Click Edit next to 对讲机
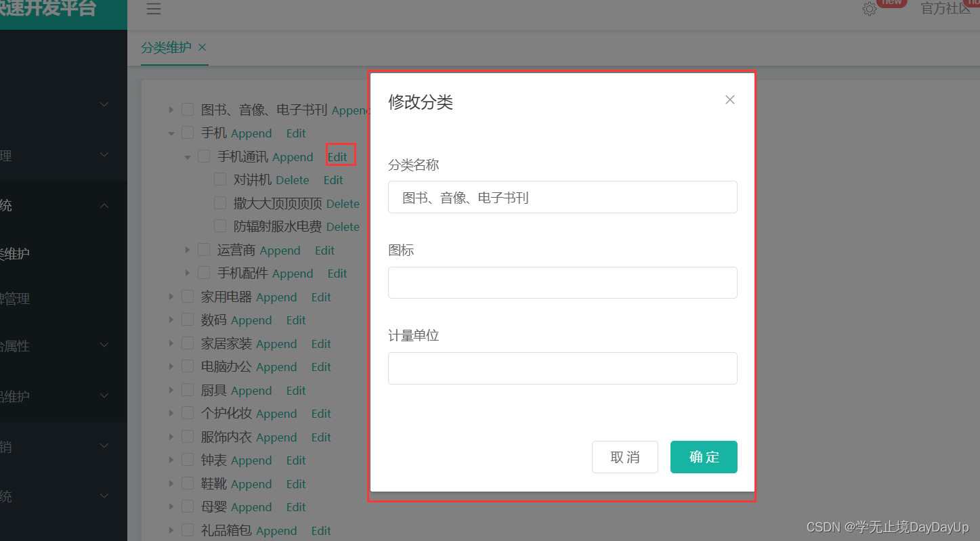Image resolution: width=980 pixels, height=541 pixels. [333, 180]
